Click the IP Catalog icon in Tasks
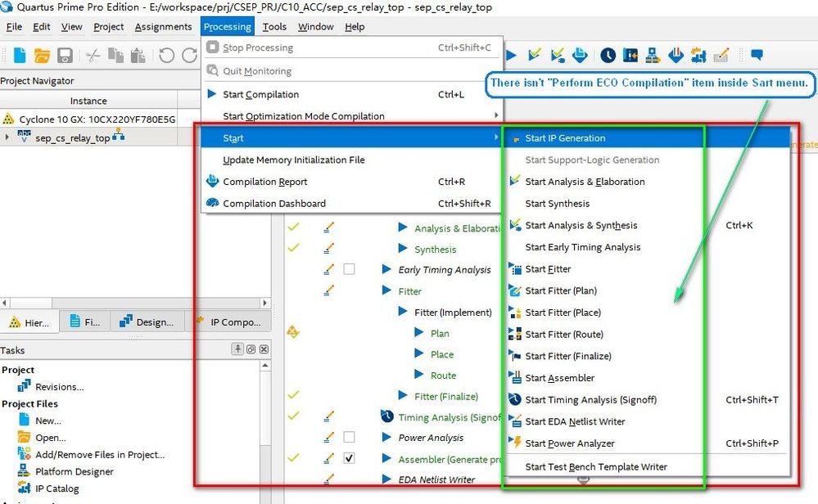The width and height of the screenshot is (818, 504). tap(24, 488)
